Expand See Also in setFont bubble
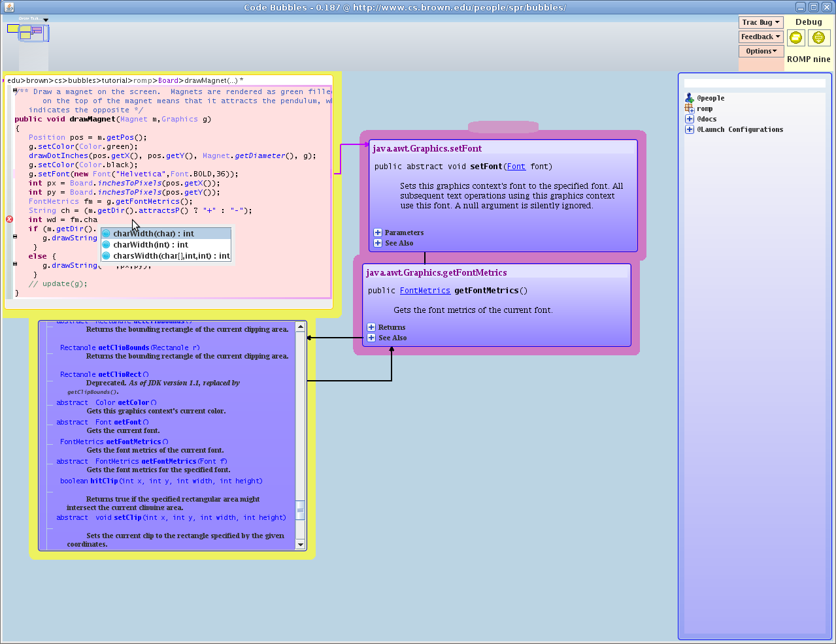 pyautogui.click(x=378, y=243)
